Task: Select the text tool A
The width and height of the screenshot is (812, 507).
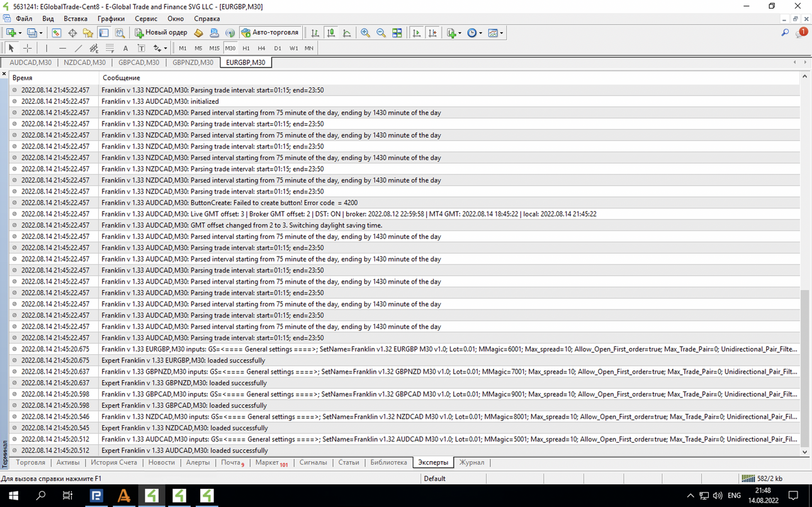Action: tap(125, 48)
